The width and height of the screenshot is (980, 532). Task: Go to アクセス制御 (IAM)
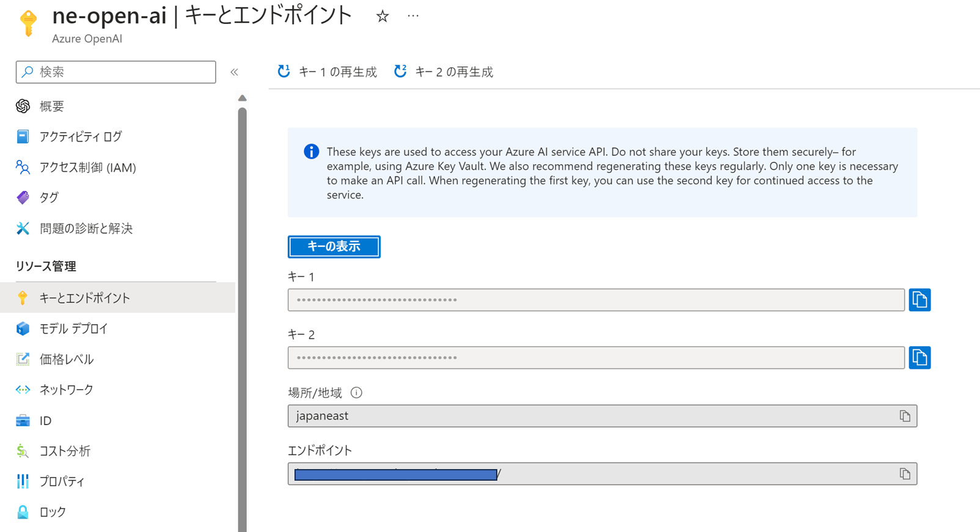click(87, 167)
